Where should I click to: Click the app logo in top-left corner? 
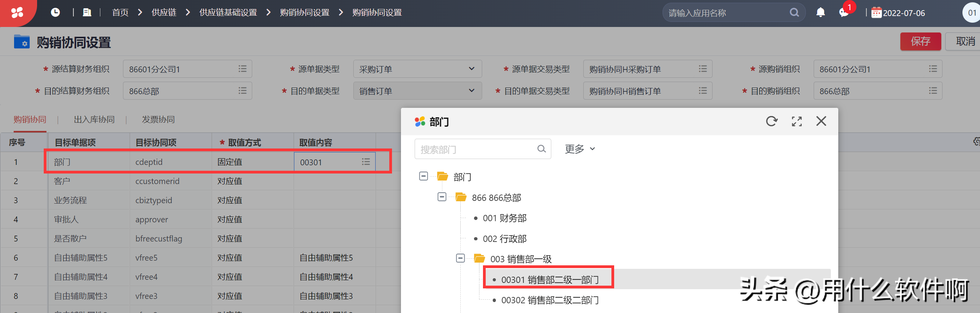tap(17, 13)
